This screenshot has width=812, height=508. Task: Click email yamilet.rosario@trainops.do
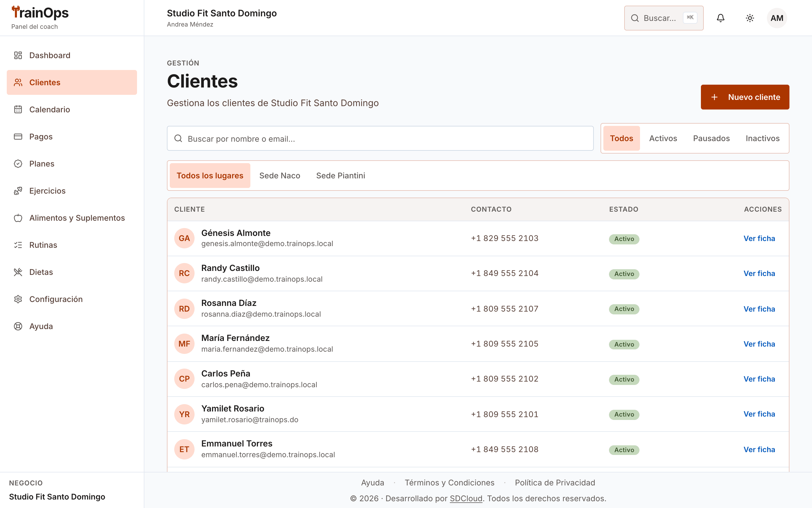(x=250, y=420)
